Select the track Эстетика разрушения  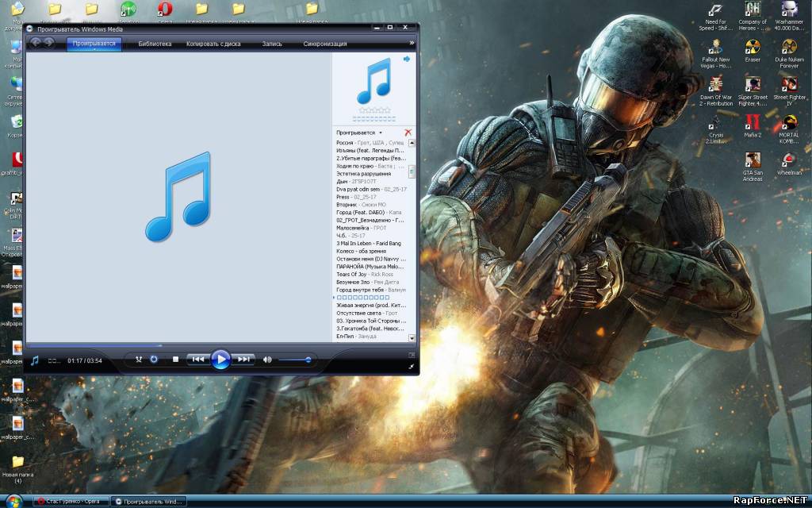point(363,174)
